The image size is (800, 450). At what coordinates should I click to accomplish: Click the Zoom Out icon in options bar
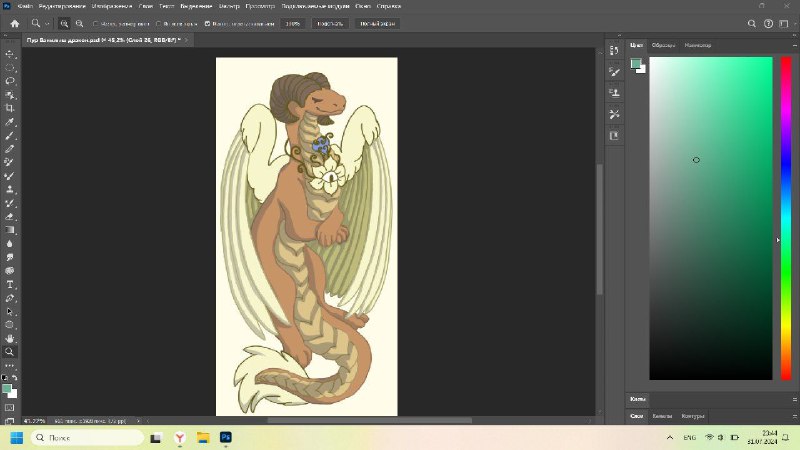click(x=80, y=23)
